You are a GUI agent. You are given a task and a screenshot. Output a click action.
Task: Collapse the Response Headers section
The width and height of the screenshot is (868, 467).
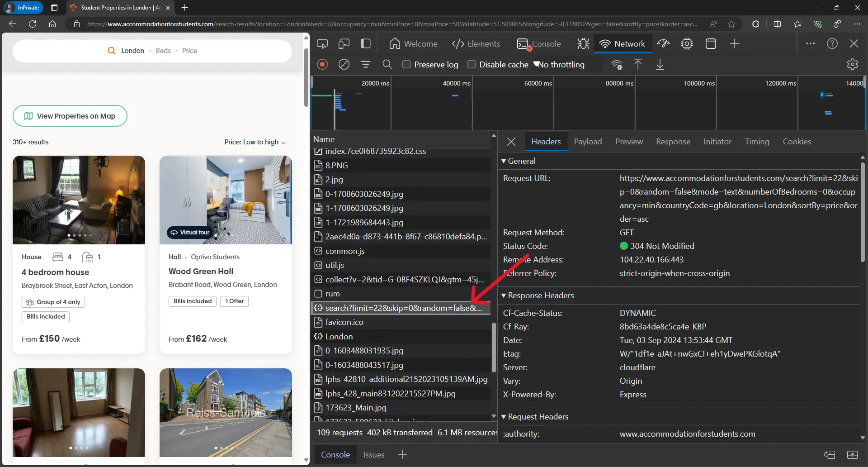[540, 295]
